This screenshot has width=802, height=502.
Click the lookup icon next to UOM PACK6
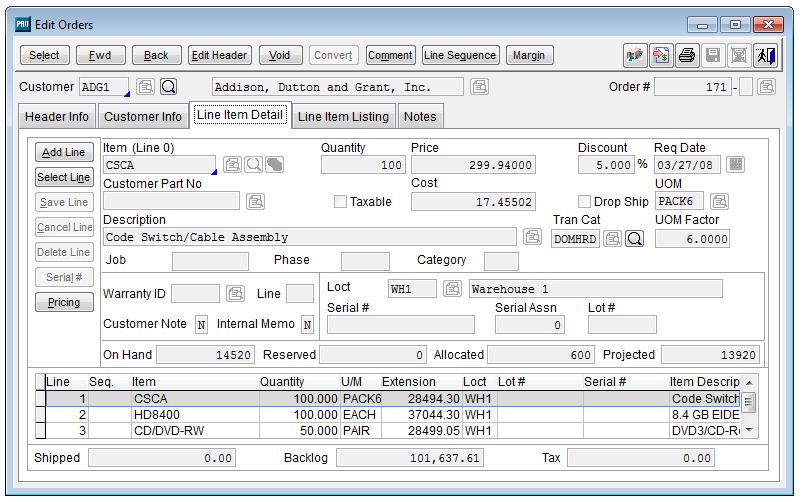pos(719,201)
